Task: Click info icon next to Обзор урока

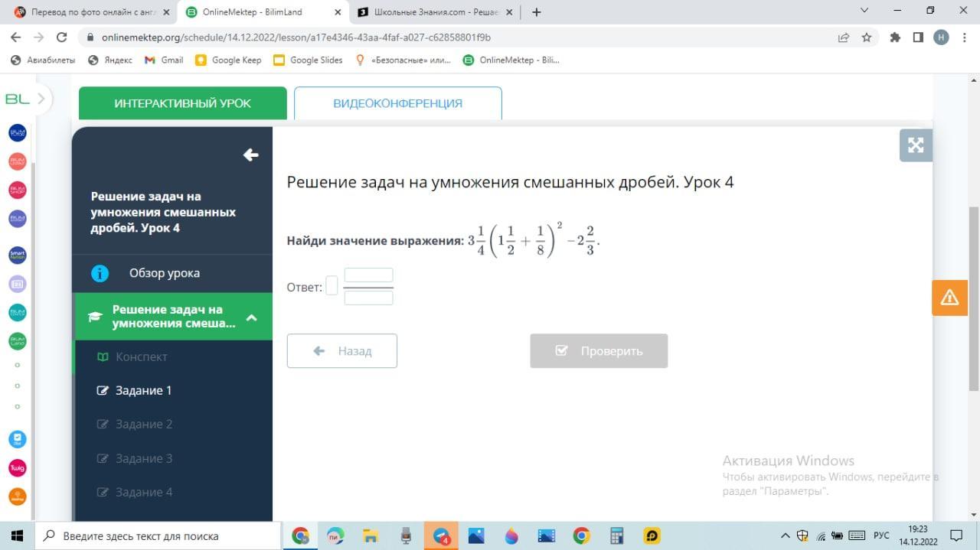Action: (x=100, y=273)
